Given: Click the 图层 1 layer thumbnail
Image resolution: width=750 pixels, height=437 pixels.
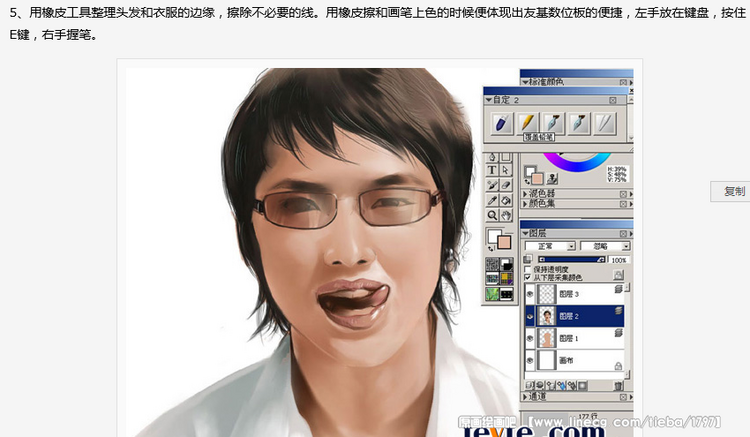Looking at the screenshot, I should (x=547, y=338).
